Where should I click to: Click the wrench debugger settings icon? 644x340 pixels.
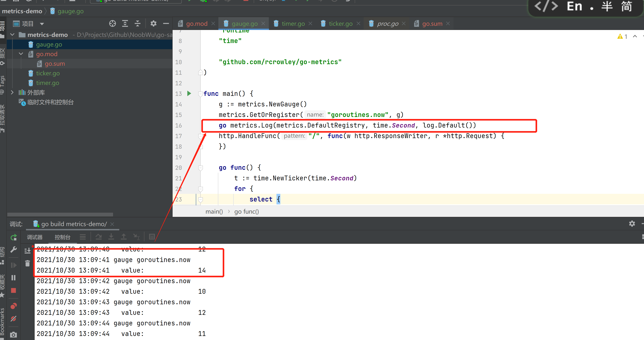click(13, 249)
